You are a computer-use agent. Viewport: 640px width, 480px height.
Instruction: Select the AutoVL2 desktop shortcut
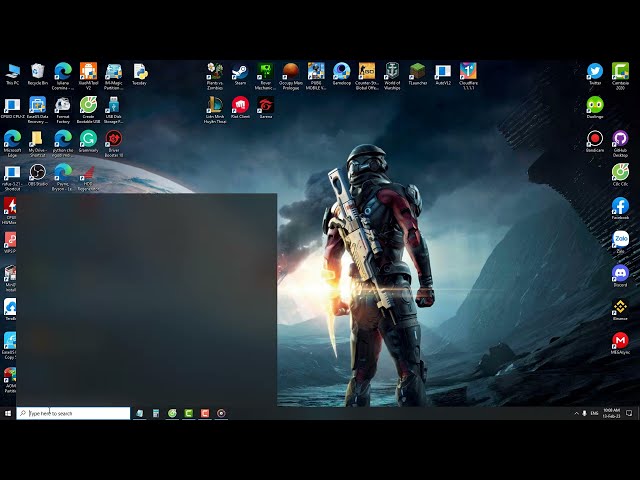(x=443, y=75)
